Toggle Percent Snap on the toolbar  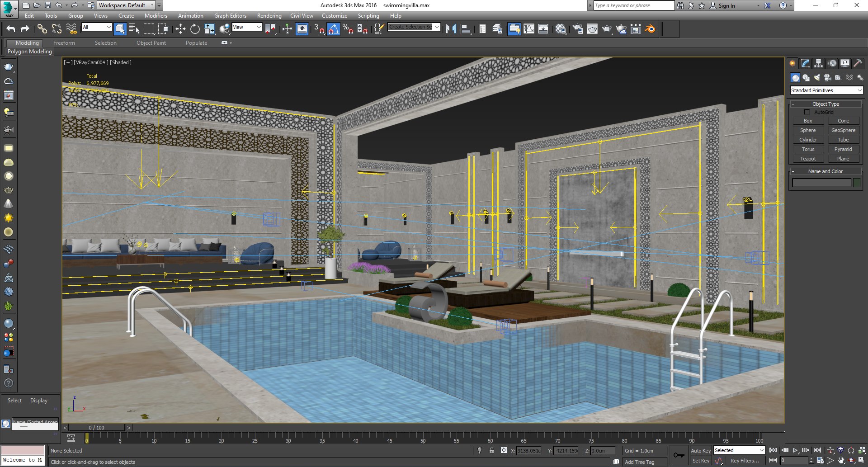click(x=348, y=29)
